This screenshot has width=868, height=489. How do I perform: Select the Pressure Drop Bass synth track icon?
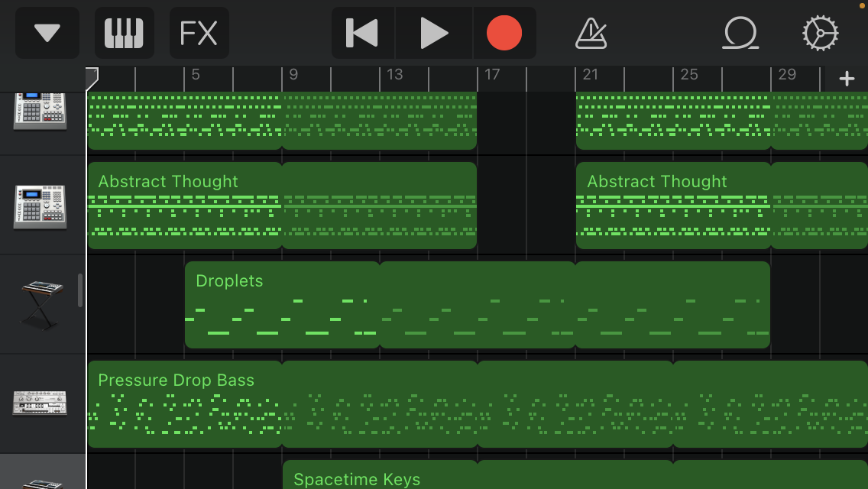coord(40,403)
